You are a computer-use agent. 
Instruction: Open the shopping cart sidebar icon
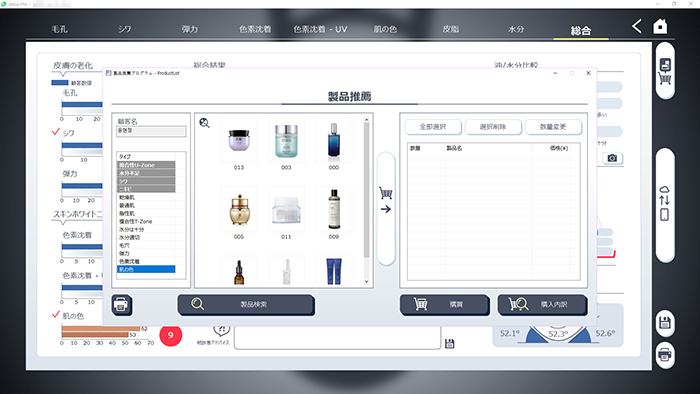coord(665,71)
